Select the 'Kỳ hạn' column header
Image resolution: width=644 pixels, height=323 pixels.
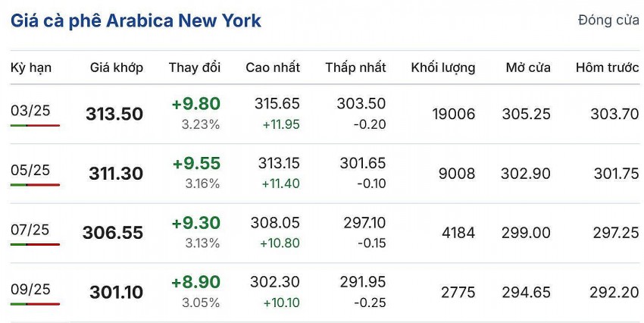(31, 67)
